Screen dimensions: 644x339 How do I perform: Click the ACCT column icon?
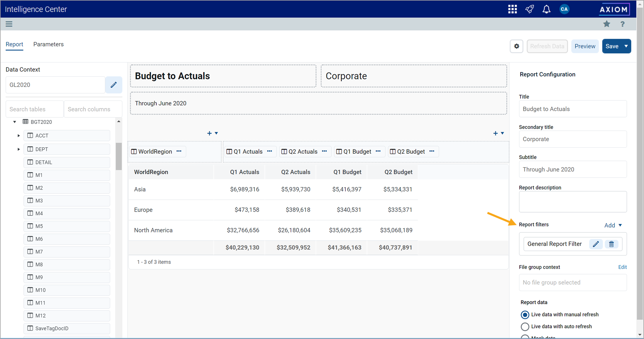pos(30,136)
